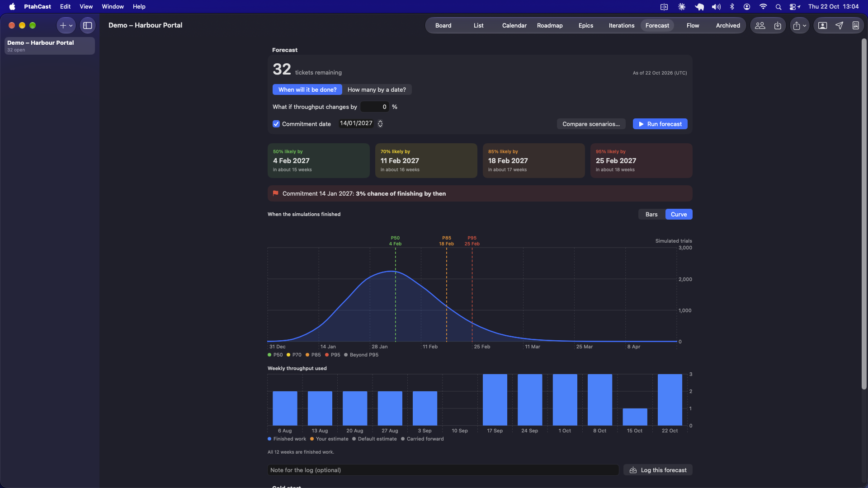Open macOS Spotlight search icon
Screen dimensions: 868x488
pyautogui.click(x=778, y=7)
